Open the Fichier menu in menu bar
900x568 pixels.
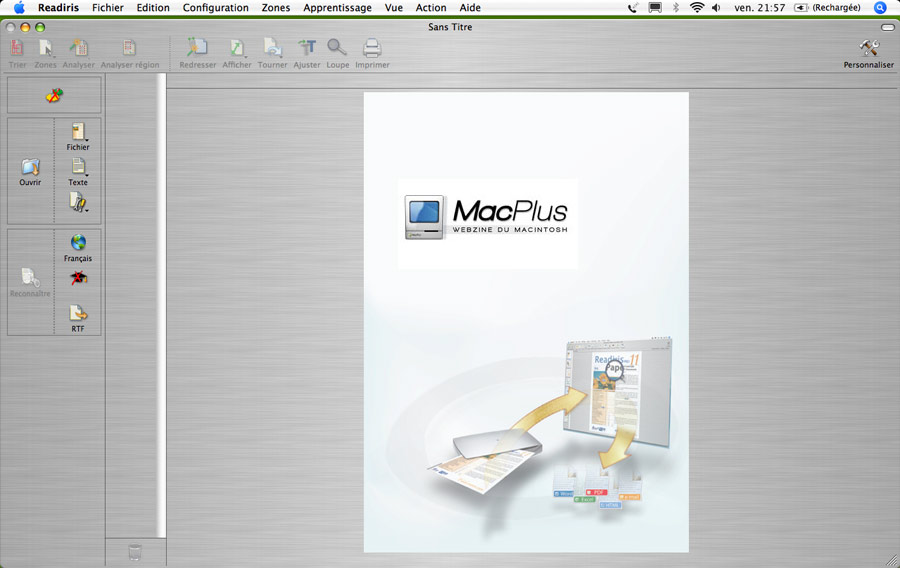coord(108,7)
